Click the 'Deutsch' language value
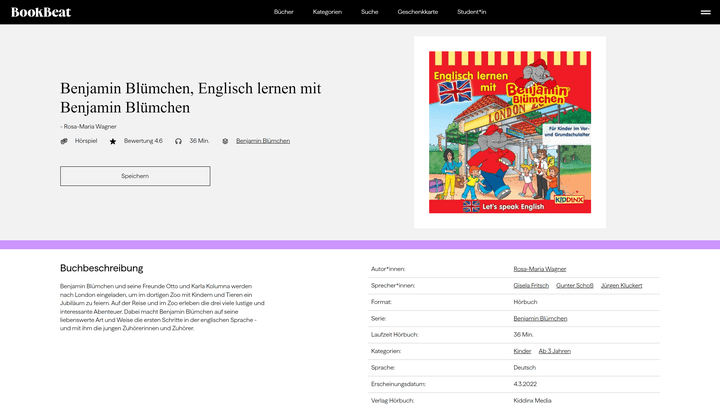 coord(524,368)
